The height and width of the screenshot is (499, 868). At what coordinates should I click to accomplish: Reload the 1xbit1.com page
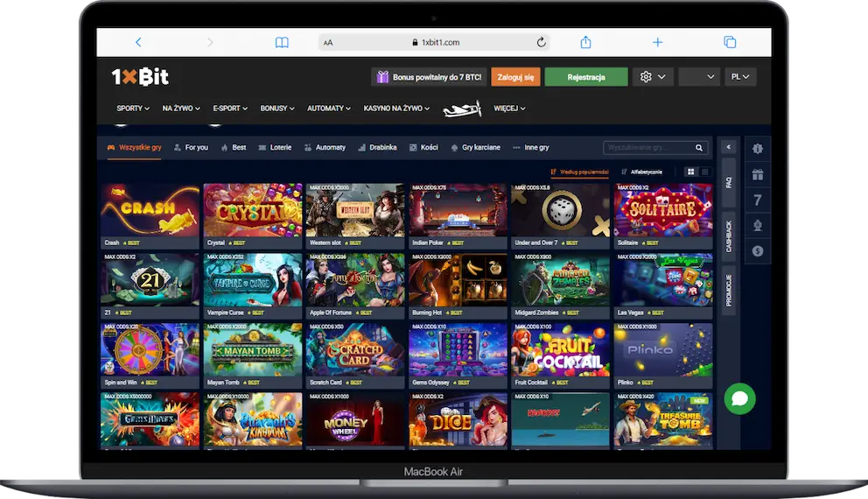541,42
